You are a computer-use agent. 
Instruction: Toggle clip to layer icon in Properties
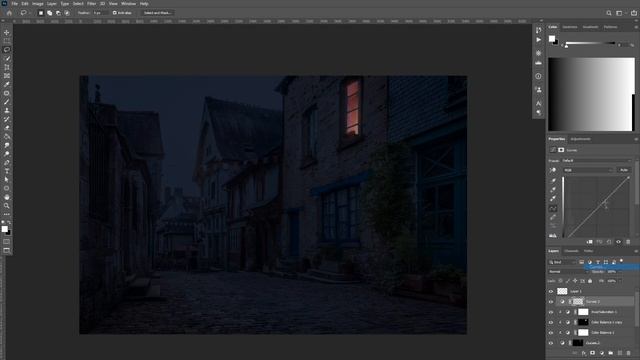point(590,242)
